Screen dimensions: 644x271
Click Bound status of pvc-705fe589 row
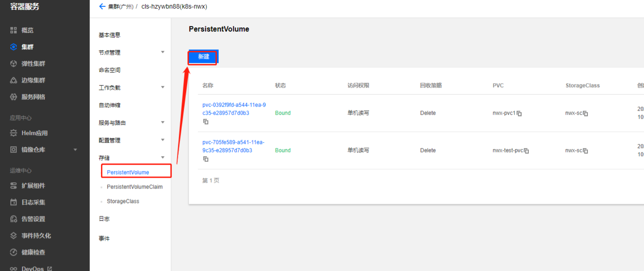[x=283, y=150]
